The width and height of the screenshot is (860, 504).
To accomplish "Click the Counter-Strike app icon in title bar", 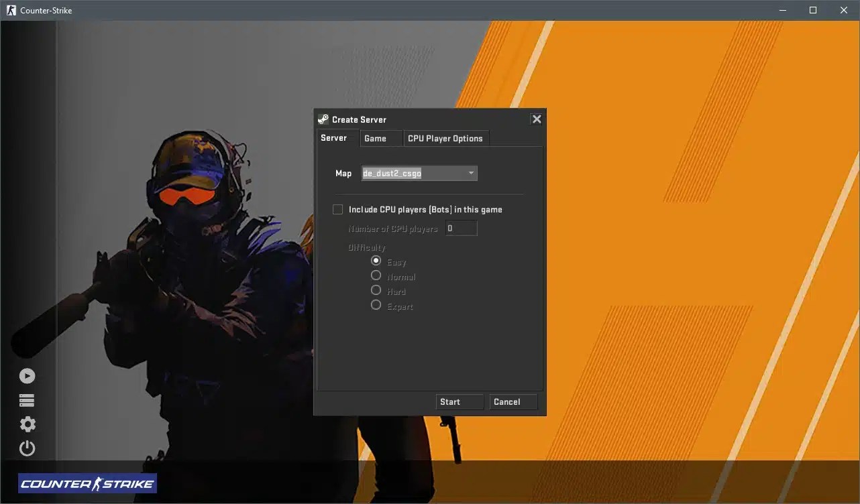I will (11, 10).
